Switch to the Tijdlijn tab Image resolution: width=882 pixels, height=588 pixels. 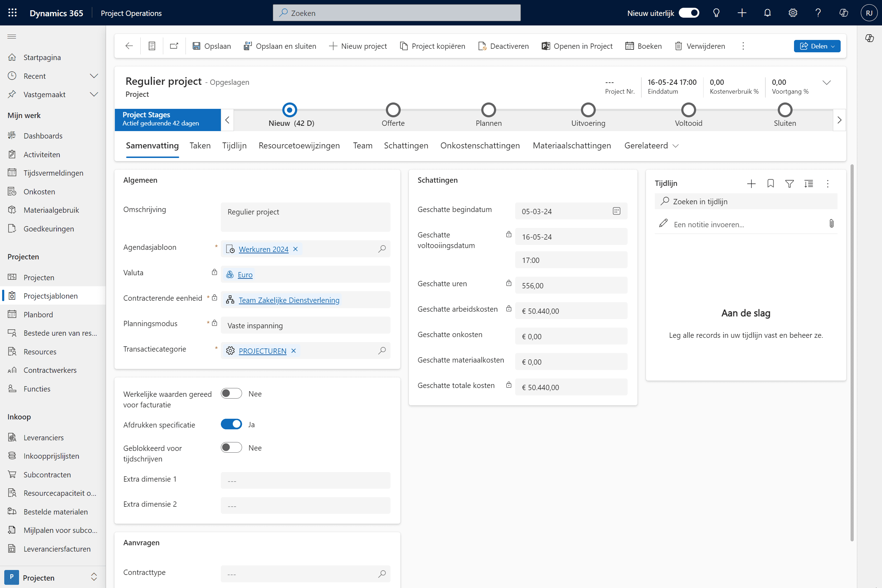point(234,146)
